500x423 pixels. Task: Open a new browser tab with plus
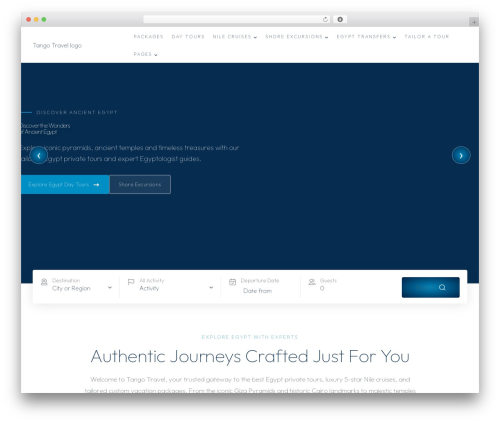[474, 22]
